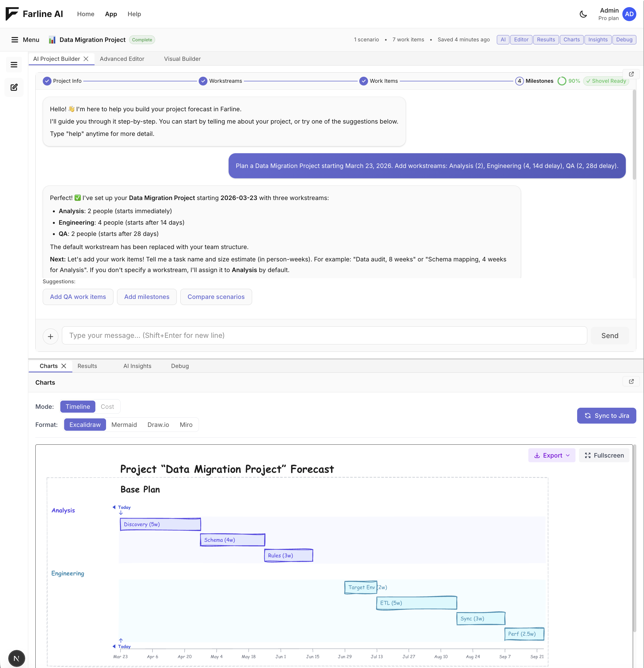Switch Mode to Cost
Screen dimensions: 644x668
point(107,407)
